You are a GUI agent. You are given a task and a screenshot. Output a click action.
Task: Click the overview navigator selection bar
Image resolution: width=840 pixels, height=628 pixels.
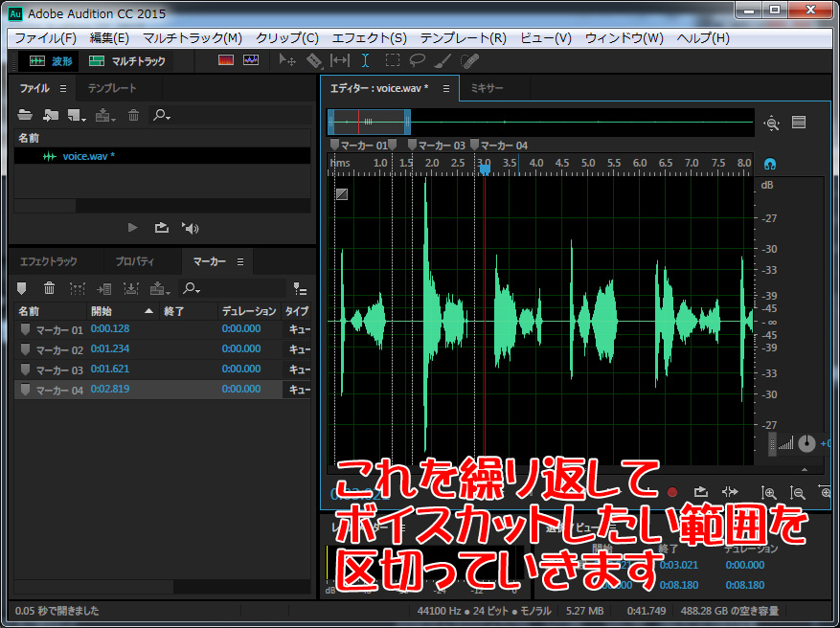[369, 123]
